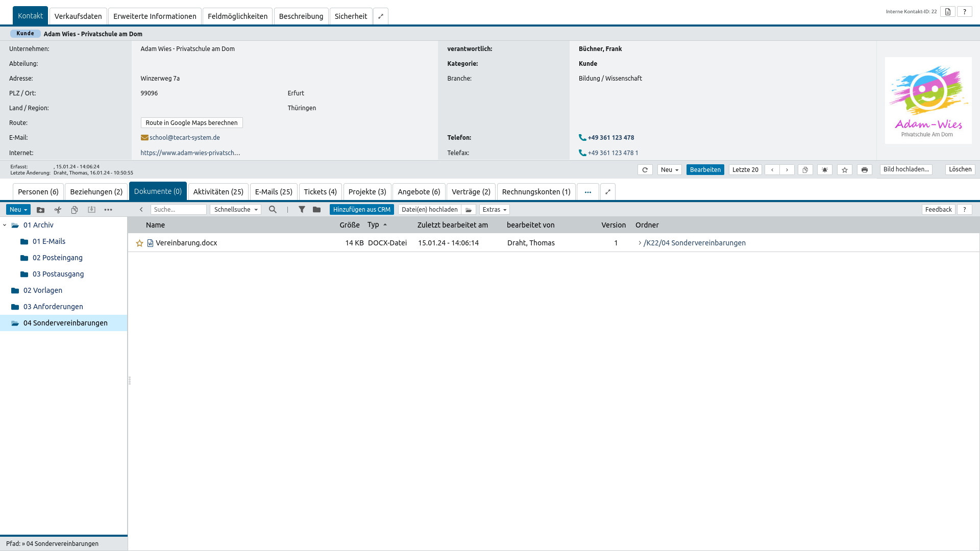Toggle folder view icon beside filter
Viewport: 980px width, 551px height.
tap(316, 210)
